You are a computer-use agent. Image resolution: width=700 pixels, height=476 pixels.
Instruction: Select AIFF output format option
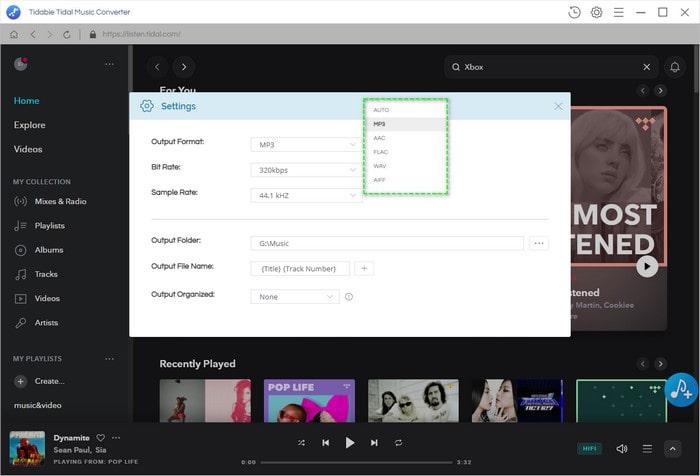pyautogui.click(x=405, y=180)
